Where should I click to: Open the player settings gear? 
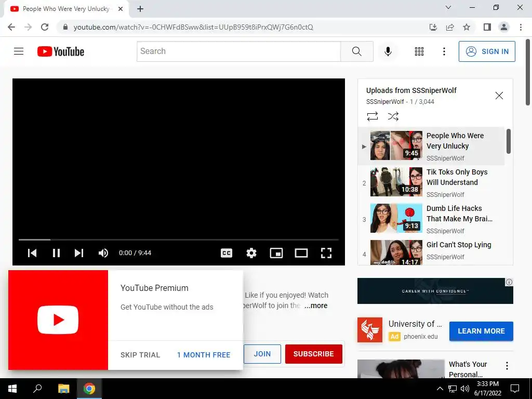251,253
